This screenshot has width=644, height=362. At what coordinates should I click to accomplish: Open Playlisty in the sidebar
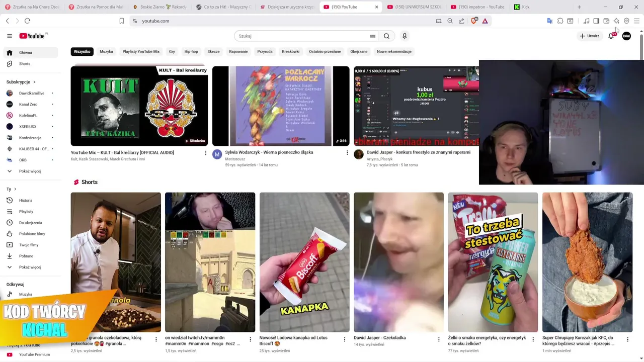[x=30, y=212]
